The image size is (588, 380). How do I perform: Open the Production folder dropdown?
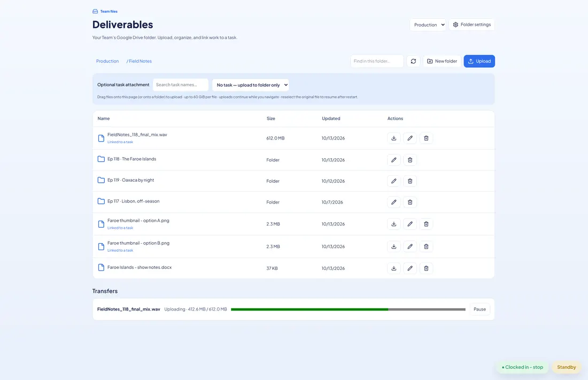point(428,25)
